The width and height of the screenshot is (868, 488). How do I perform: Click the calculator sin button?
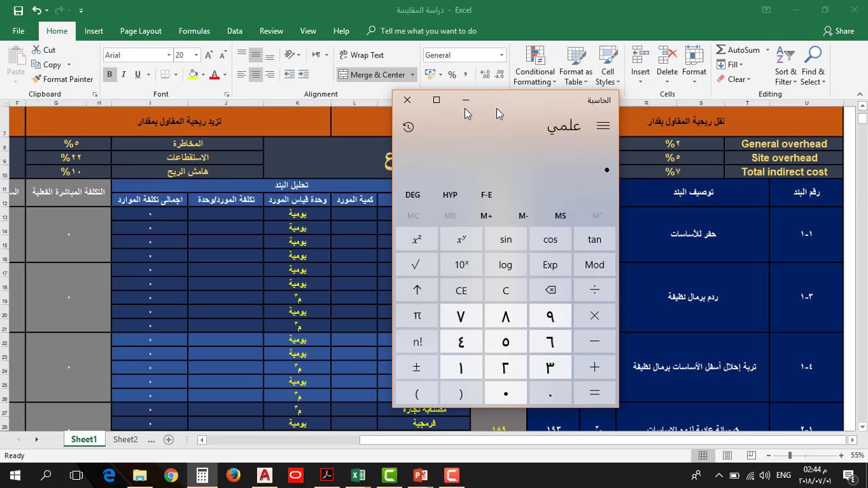(x=506, y=239)
